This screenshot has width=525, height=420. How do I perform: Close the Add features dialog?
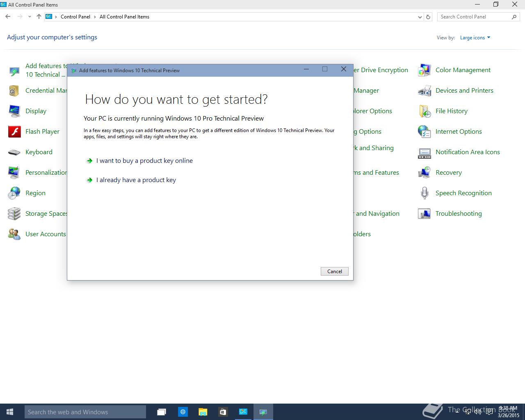point(344,69)
